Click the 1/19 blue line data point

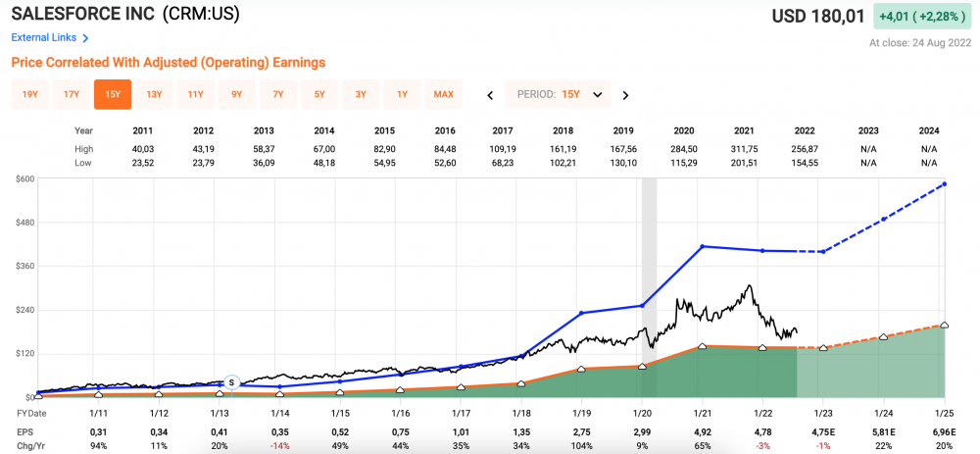[x=581, y=313]
